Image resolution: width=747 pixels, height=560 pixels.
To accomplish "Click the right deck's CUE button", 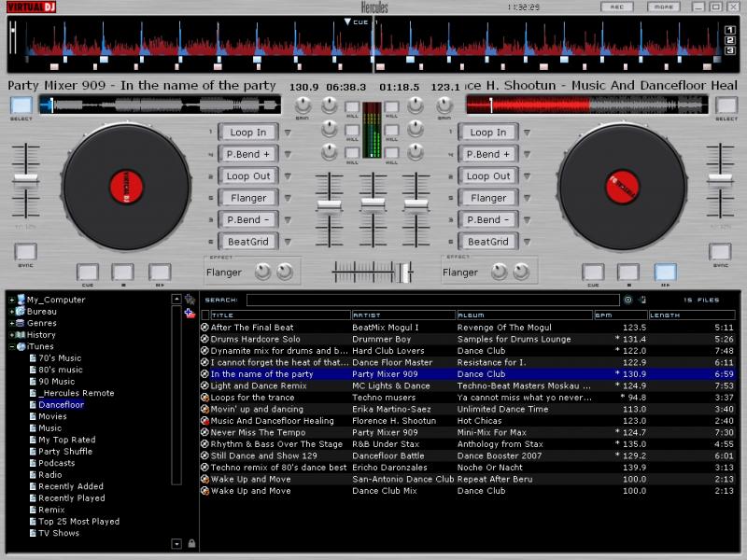I will 593,273.
